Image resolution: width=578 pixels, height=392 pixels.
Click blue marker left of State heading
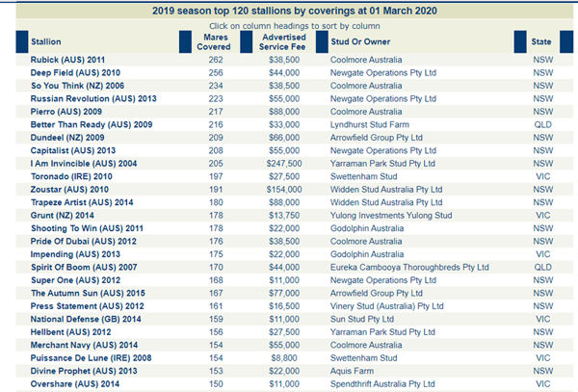(x=520, y=41)
